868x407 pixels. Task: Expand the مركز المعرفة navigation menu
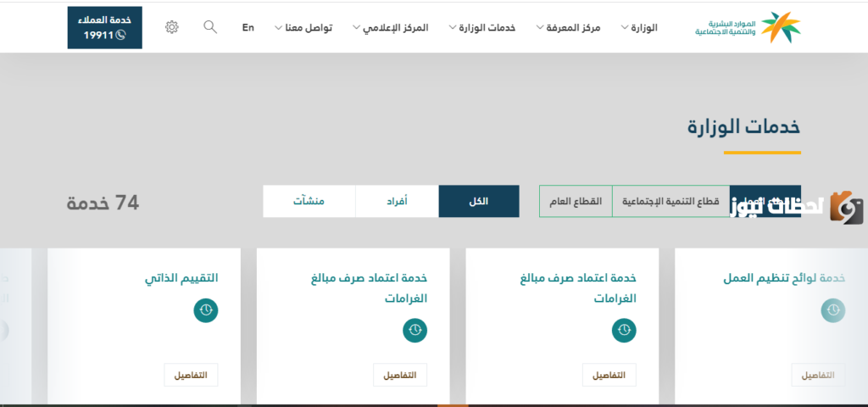(568, 28)
